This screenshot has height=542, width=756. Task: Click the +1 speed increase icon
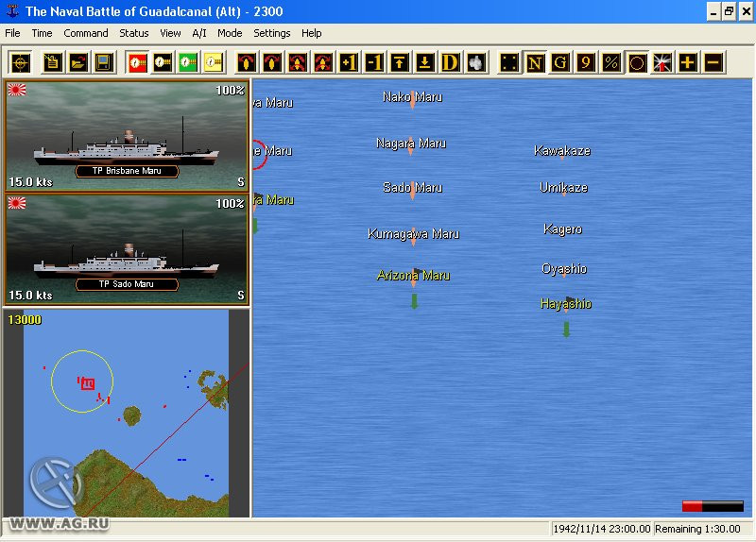(348, 62)
